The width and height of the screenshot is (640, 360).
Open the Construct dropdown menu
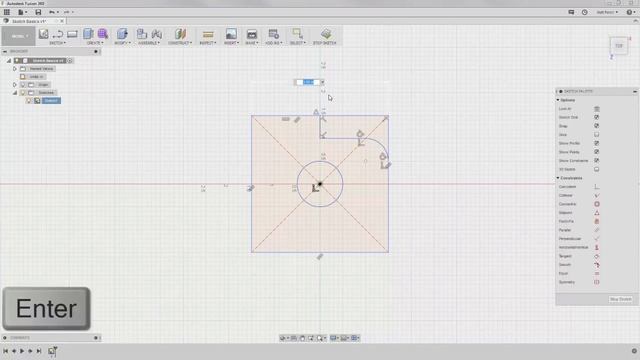click(x=180, y=43)
